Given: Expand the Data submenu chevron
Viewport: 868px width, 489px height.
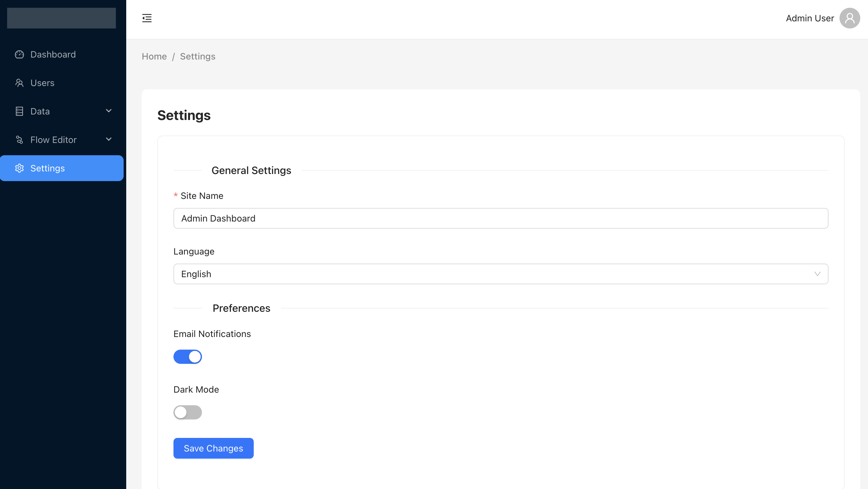Looking at the screenshot, I should [x=108, y=111].
